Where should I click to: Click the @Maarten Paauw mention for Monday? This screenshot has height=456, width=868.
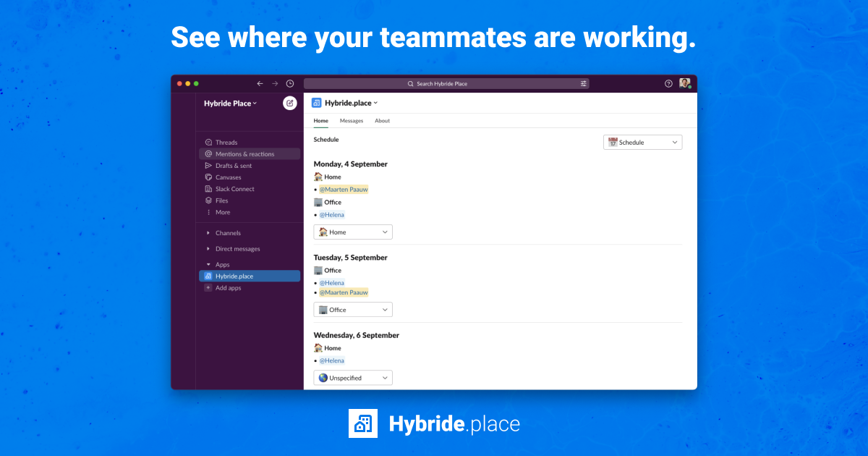coord(344,189)
